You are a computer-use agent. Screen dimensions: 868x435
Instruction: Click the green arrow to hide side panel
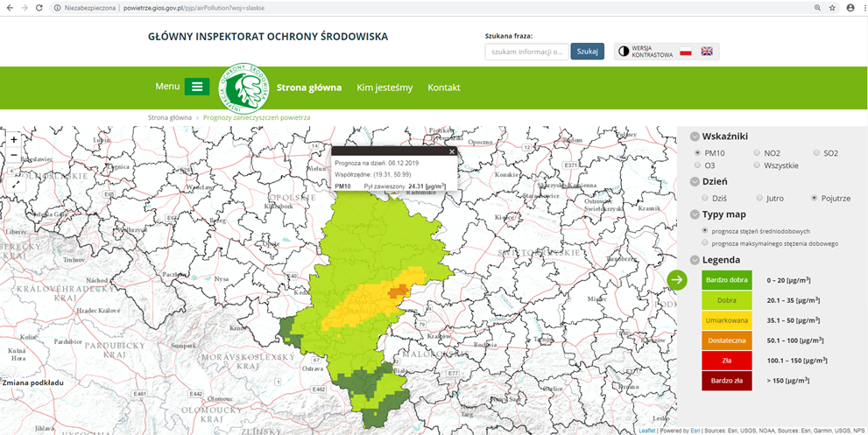pos(677,279)
